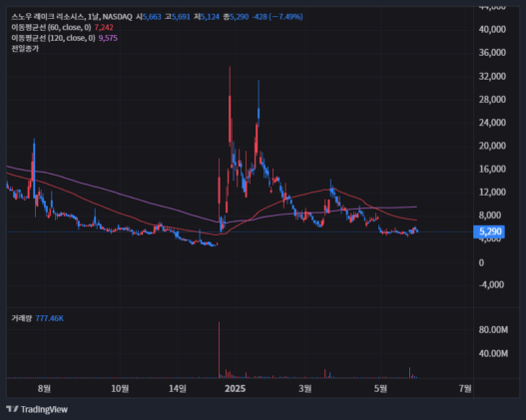Click the 3월 label on time axis
The width and height of the screenshot is (526, 420).
point(305,388)
